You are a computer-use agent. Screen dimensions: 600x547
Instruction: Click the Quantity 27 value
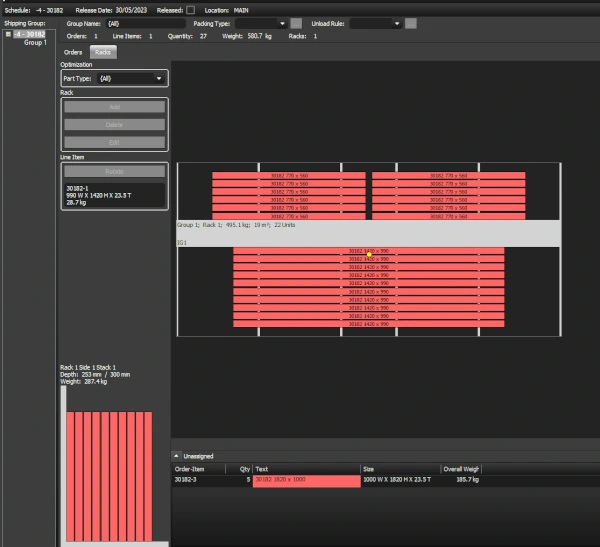tap(203, 36)
